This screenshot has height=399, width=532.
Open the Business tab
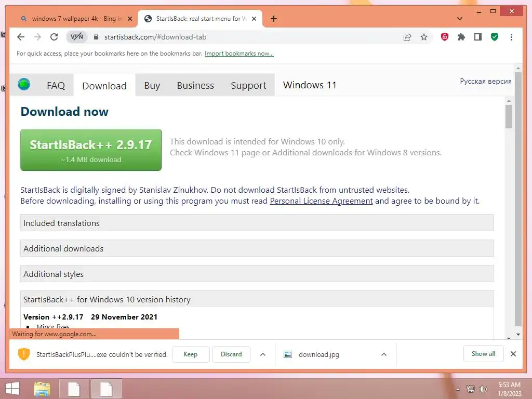[195, 86]
